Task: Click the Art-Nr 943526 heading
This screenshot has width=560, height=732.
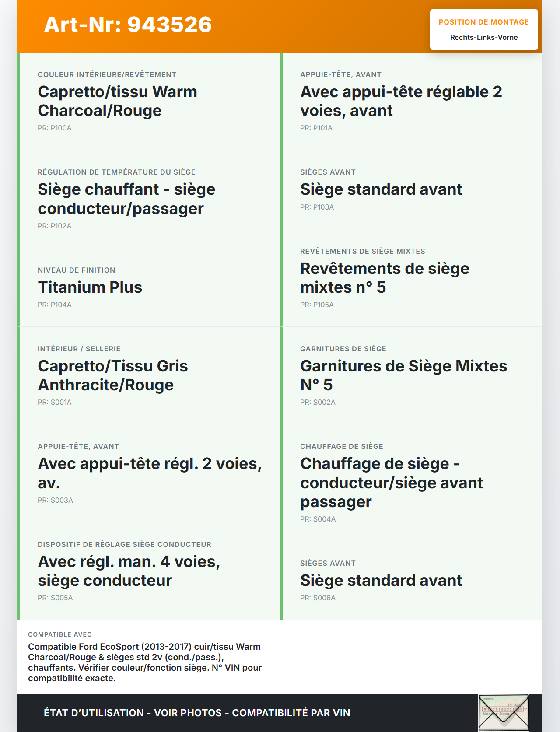Action: [x=128, y=25]
